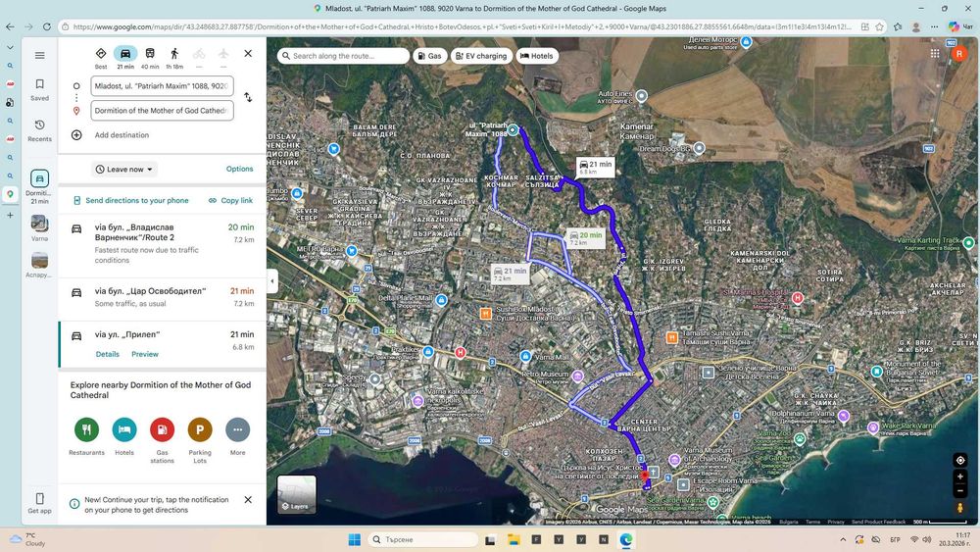The height and width of the screenshot is (552, 980).
Task: Open Details for the Прилеп route
Action: click(x=108, y=354)
